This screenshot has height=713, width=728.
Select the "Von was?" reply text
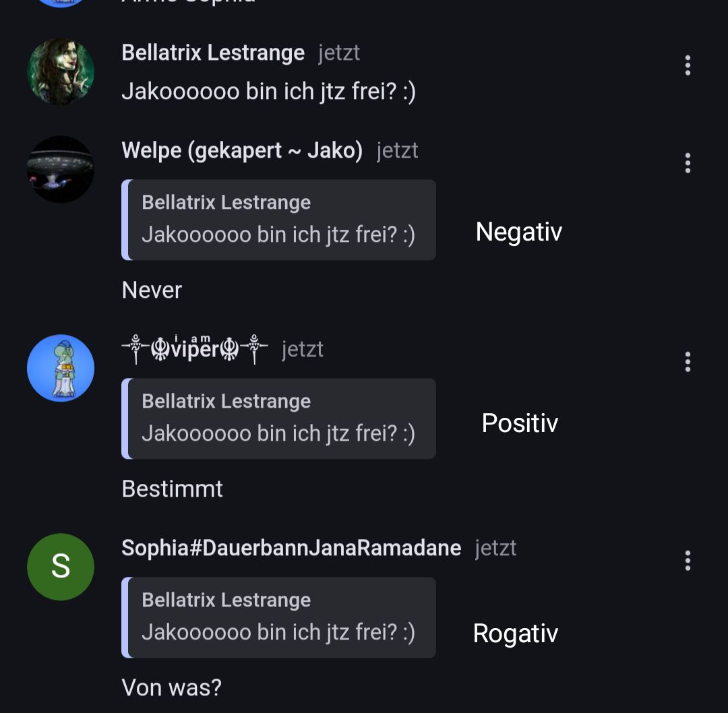(171, 688)
